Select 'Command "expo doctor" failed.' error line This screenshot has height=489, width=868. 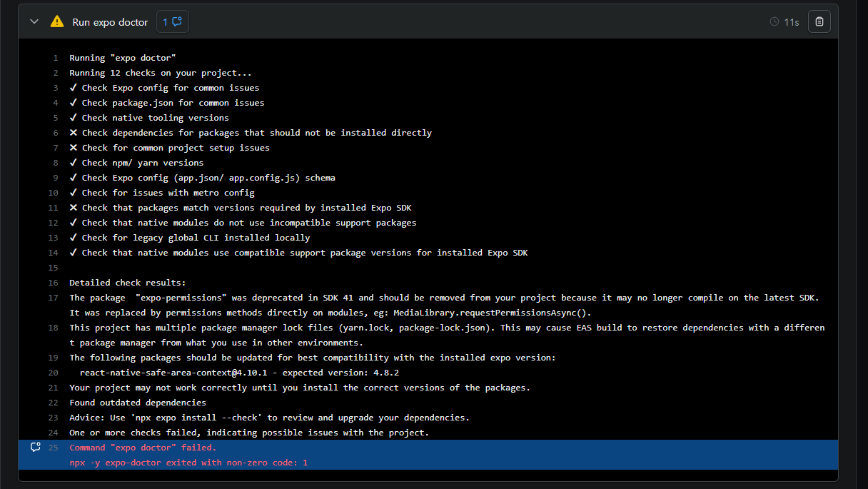point(143,448)
